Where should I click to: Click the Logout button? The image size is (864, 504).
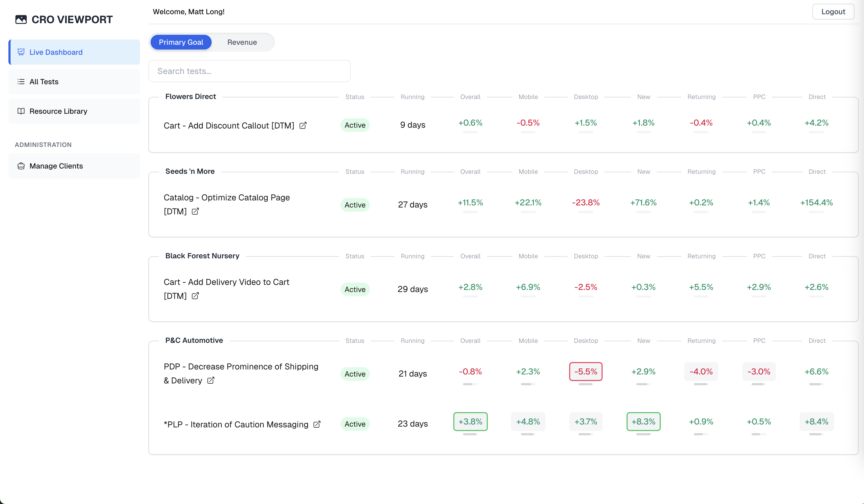click(x=833, y=11)
